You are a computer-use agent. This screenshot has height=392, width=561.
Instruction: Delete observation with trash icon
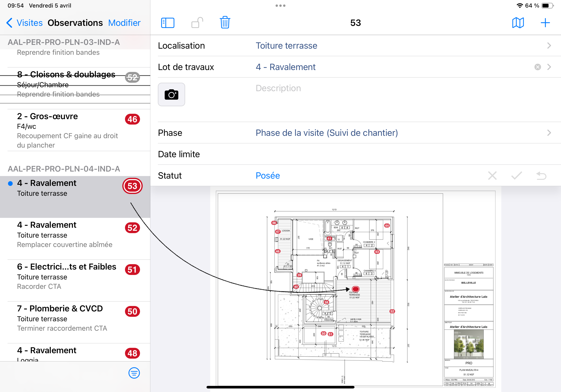coord(225,23)
